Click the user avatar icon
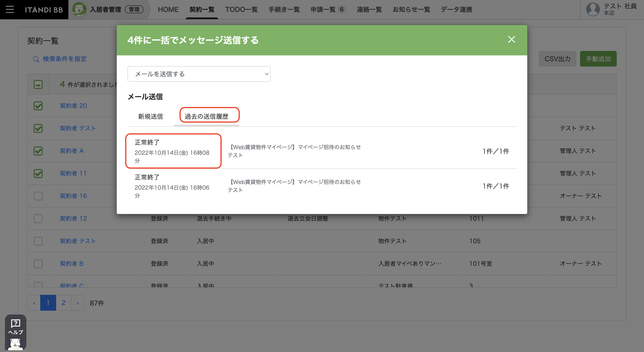Viewport: 644px width, 352px height. pyautogui.click(x=593, y=9)
